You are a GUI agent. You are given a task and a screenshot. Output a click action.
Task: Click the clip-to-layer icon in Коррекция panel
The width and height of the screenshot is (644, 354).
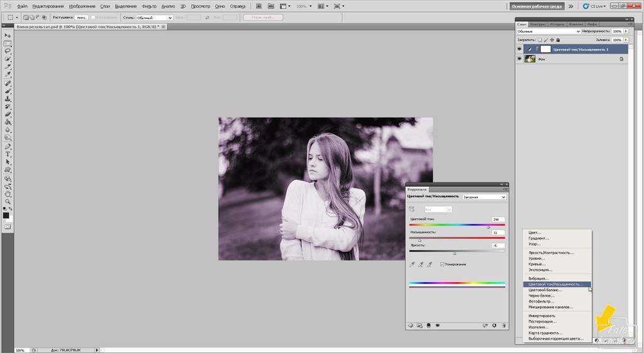(x=428, y=325)
